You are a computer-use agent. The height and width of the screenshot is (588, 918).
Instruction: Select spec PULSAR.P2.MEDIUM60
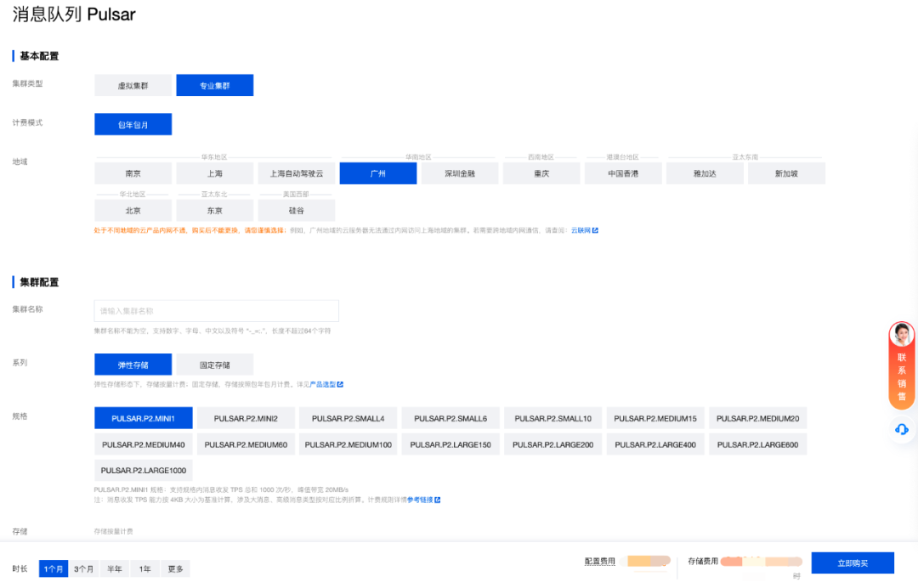point(246,444)
